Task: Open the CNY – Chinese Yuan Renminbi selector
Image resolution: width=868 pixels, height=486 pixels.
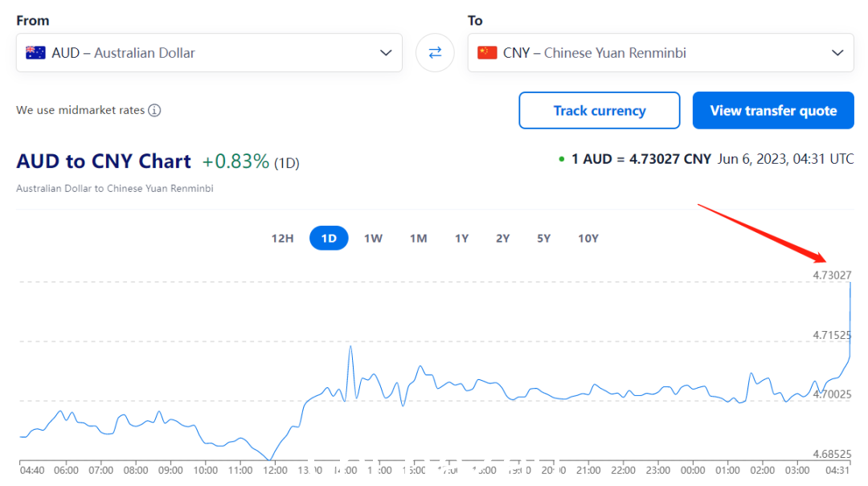Action: pos(661,52)
